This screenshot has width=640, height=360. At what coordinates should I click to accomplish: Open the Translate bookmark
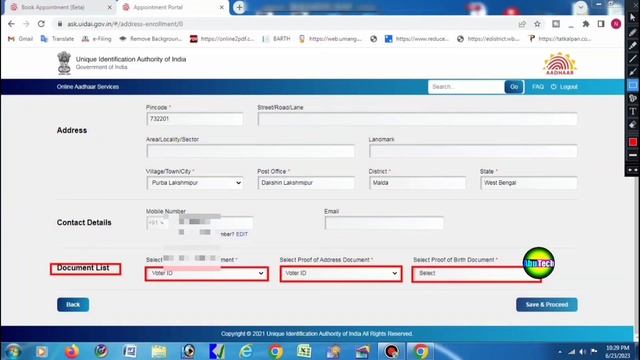pos(58,39)
